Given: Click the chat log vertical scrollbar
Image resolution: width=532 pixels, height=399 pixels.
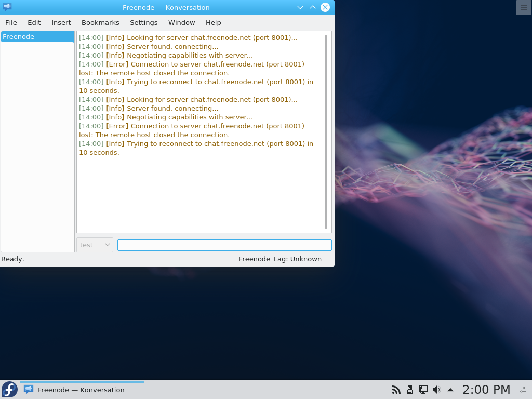Looking at the screenshot, I should click(326, 131).
